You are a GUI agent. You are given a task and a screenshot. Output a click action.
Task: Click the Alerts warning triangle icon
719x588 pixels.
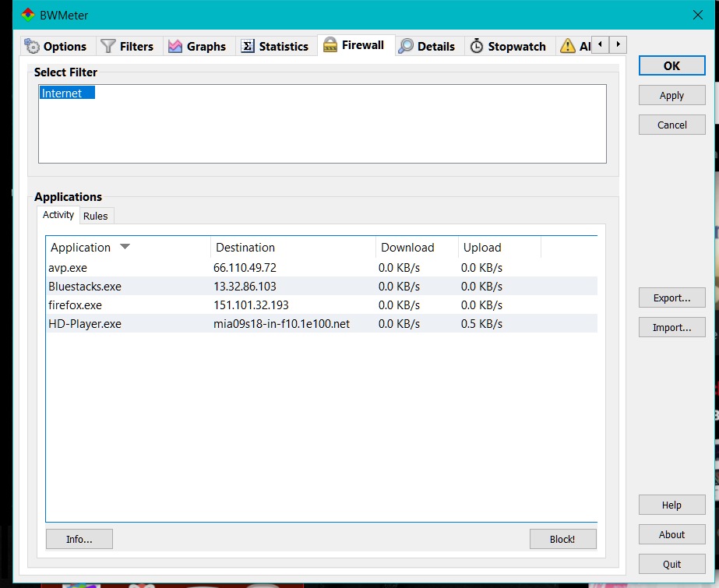coord(568,46)
